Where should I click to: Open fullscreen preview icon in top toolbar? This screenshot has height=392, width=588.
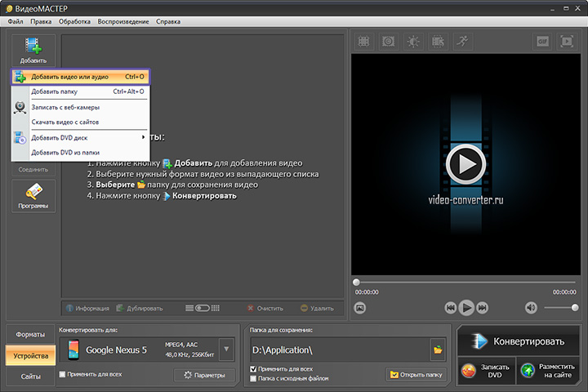pyautogui.click(x=567, y=42)
